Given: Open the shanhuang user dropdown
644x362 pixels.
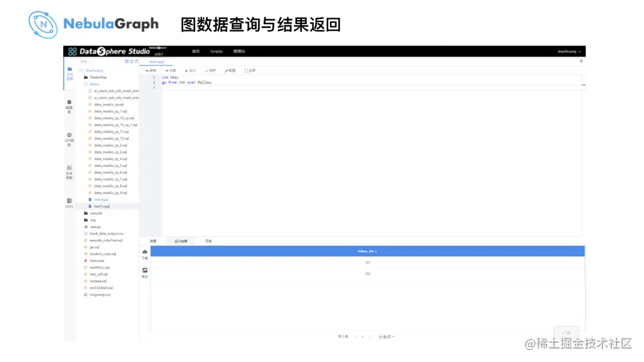Looking at the screenshot, I should pos(569,52).
